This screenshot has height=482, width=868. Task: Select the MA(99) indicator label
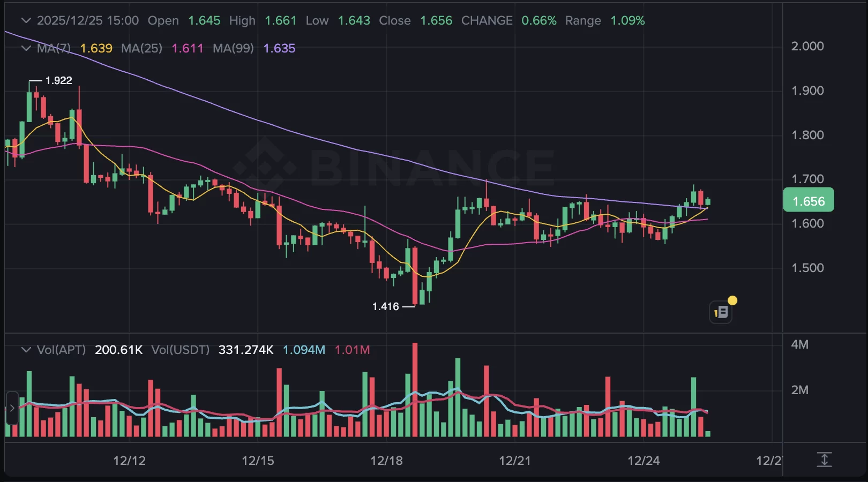point(233,49)
